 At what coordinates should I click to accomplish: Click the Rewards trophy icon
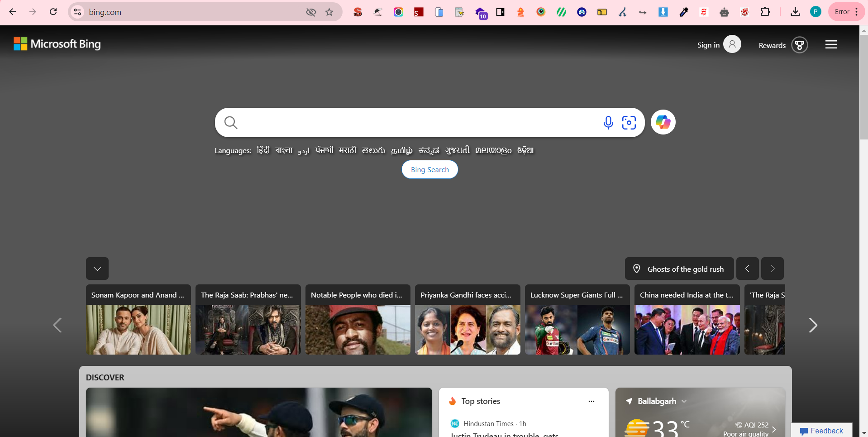click(x=800, y=44)
